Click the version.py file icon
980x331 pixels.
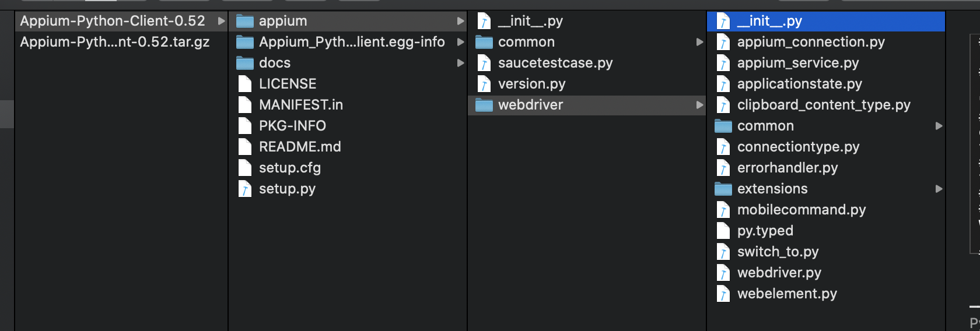pos(484,84)
